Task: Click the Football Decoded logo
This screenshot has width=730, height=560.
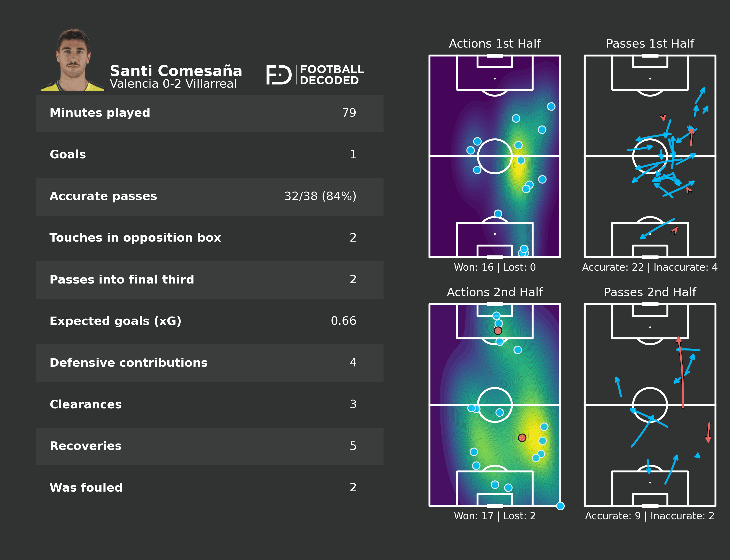Action: click(x=315, y=75)
